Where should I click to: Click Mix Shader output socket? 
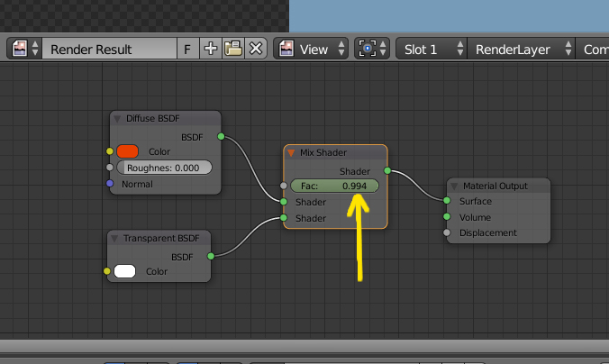(387, 170)
